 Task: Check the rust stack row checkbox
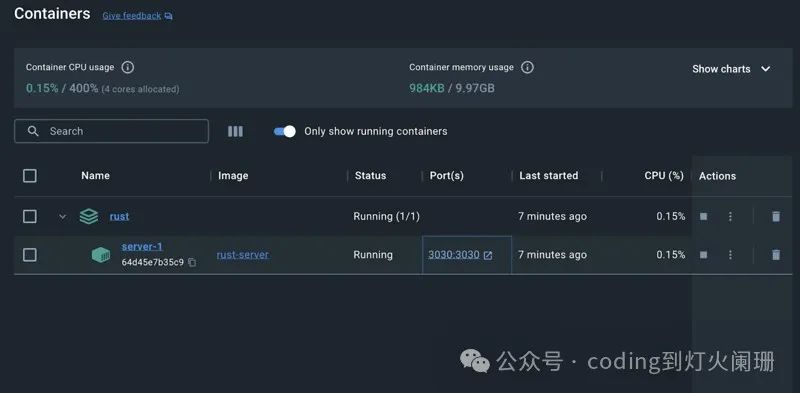click(30, 216)
